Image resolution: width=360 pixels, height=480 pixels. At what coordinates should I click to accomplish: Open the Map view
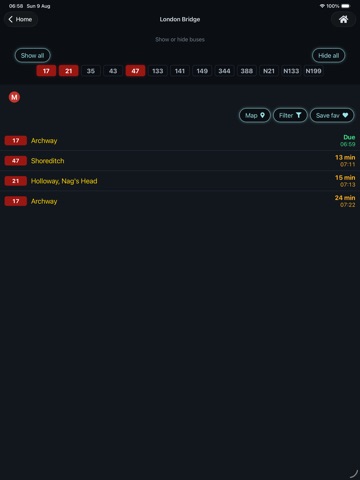(255, 115)
